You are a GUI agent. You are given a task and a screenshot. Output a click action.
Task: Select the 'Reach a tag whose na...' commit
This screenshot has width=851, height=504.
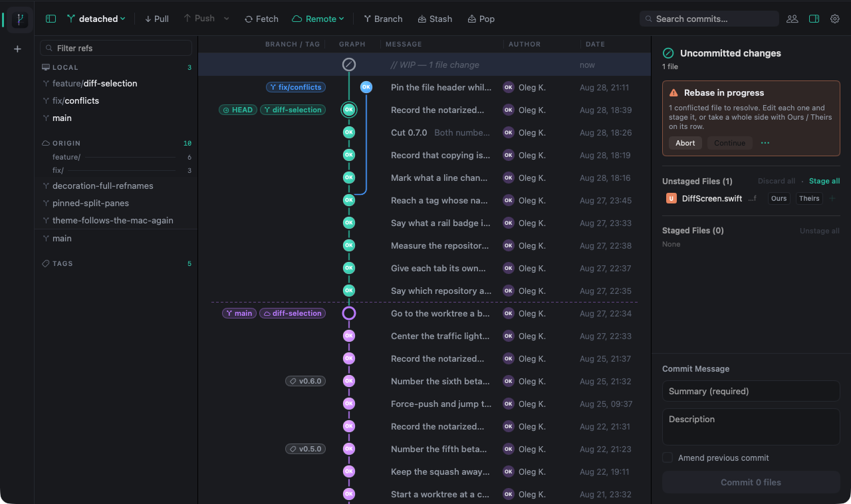pyautogui.click(x=424, y=200)
